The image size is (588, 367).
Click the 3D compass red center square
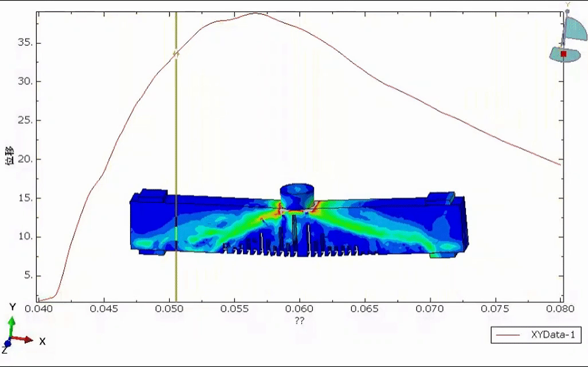(563, 54)
